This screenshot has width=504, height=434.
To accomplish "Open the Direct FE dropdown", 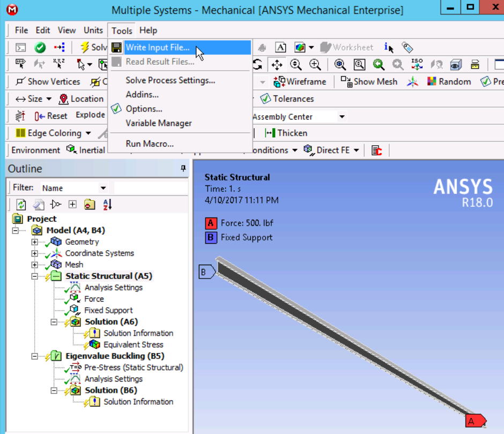I will [356, 151].
